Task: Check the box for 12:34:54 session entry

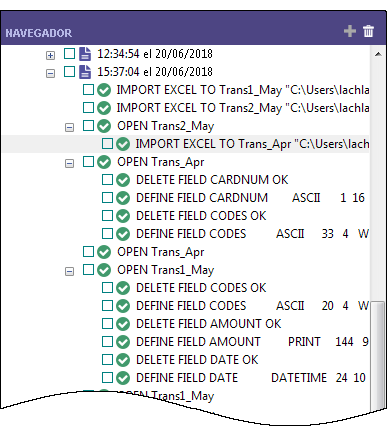Action: [x=69, y=53]
